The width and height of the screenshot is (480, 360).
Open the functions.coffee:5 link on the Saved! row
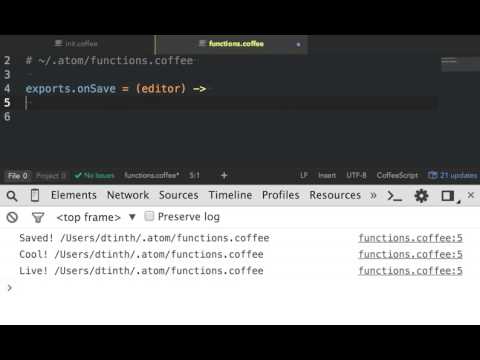point(411,238)
